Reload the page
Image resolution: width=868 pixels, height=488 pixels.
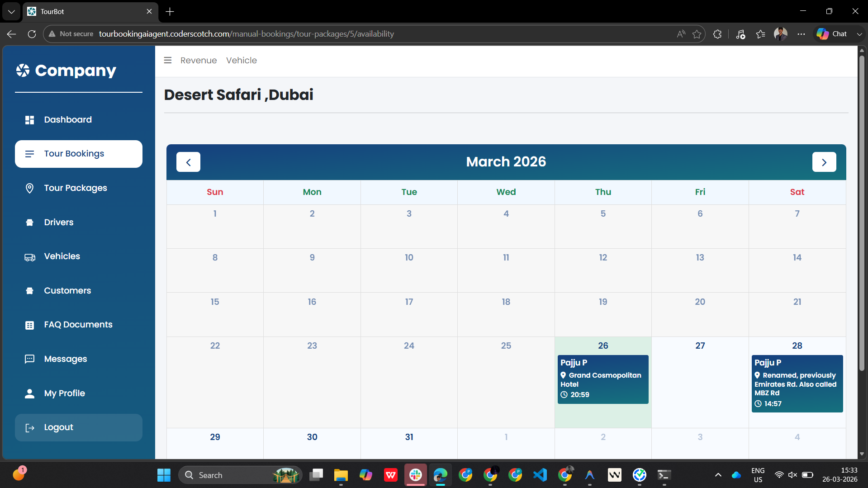pyautogui.click(x=32, y=34)
